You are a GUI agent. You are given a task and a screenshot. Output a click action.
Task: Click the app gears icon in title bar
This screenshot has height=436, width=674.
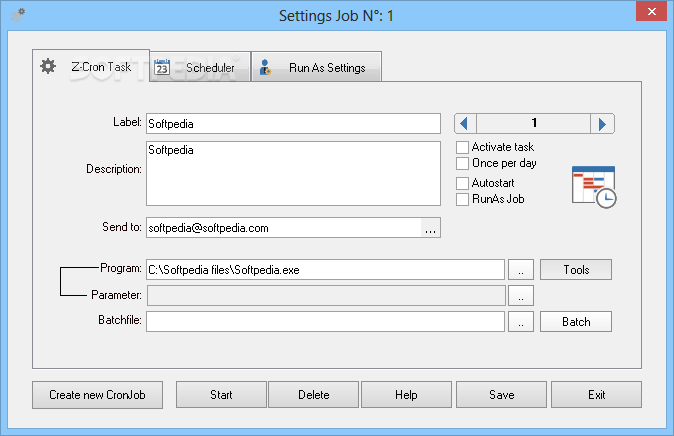tap(18, 15)
